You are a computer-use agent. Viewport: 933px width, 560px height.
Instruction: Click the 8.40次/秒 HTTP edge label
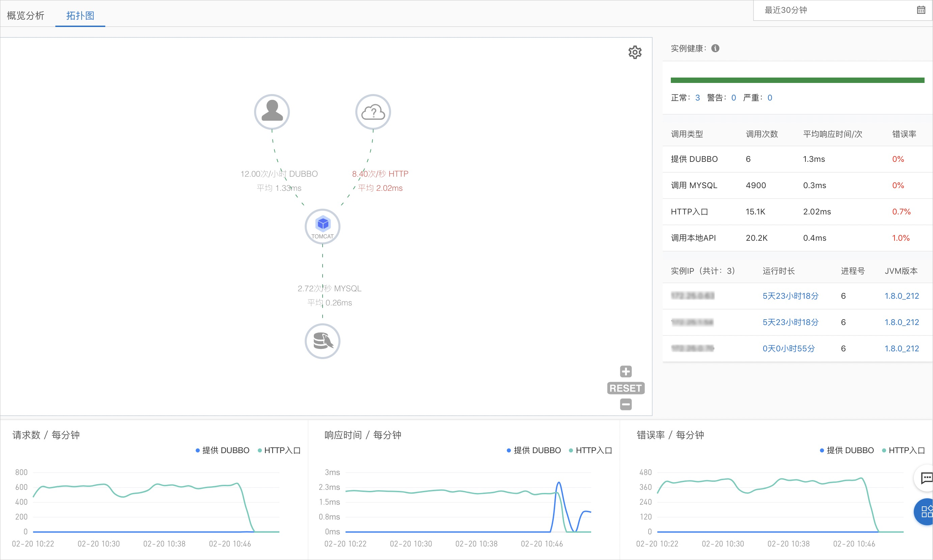[380, 174]
